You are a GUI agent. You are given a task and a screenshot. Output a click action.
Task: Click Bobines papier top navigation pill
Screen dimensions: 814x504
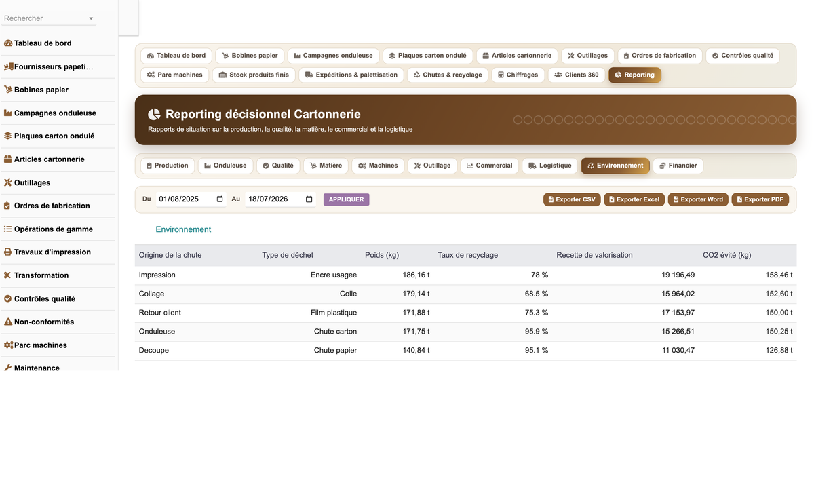250,56
